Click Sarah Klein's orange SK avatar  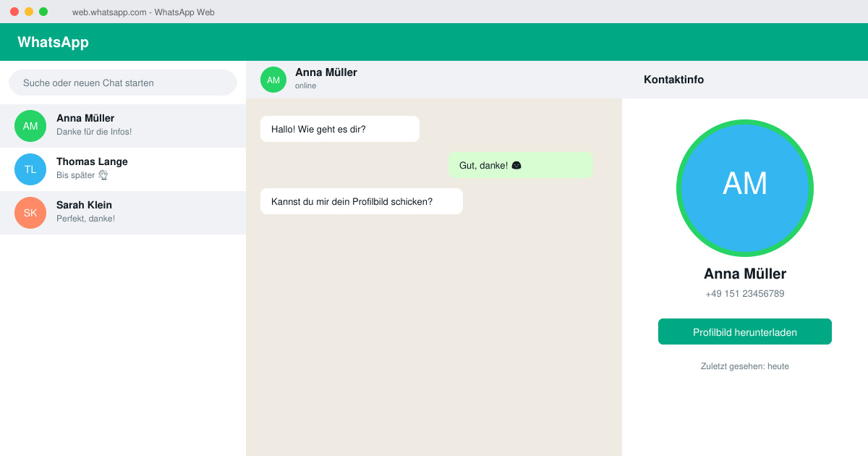pos(30,213)
